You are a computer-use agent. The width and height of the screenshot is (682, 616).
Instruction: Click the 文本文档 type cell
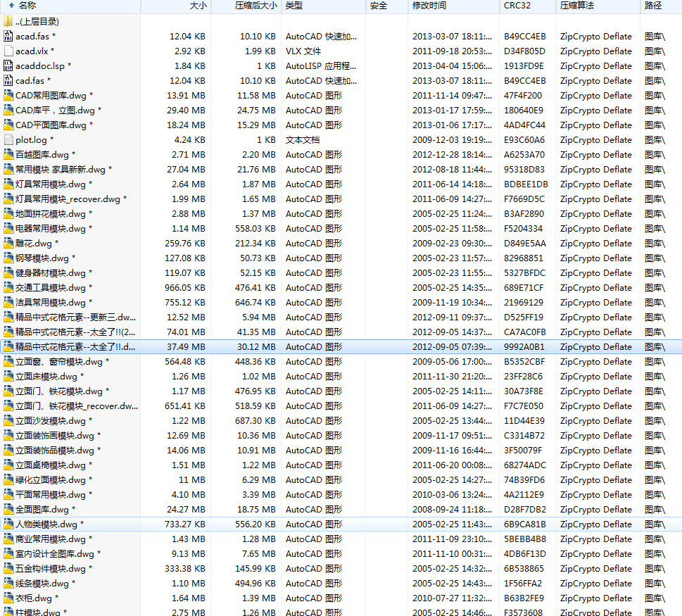303,139
